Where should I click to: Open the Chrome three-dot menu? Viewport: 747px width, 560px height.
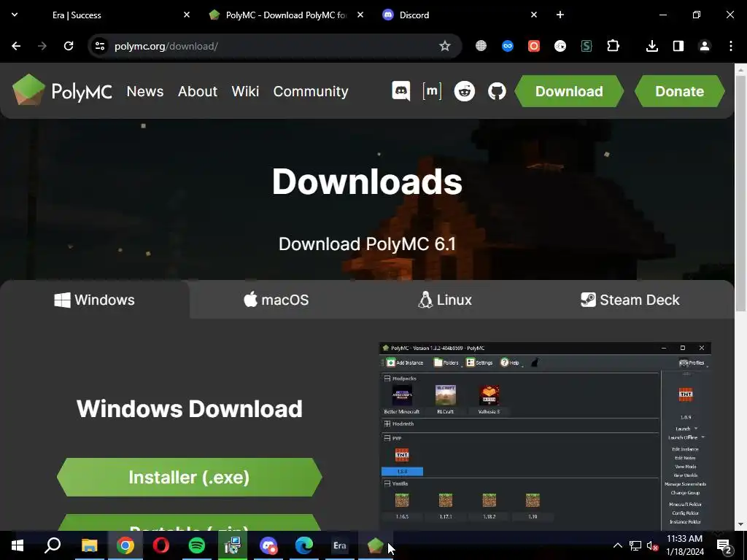pos(730,46)
